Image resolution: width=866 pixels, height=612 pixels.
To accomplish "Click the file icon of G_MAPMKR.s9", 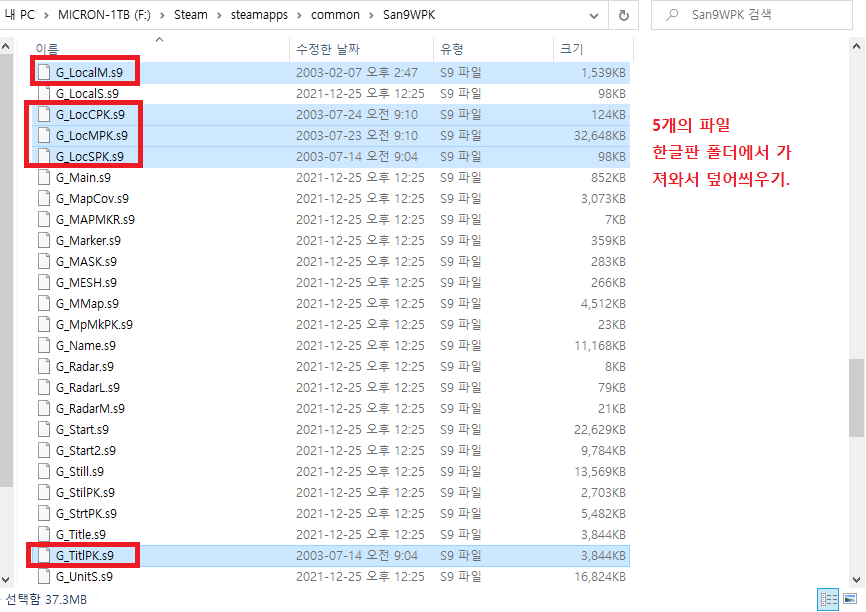I will [x=44, y=219].
